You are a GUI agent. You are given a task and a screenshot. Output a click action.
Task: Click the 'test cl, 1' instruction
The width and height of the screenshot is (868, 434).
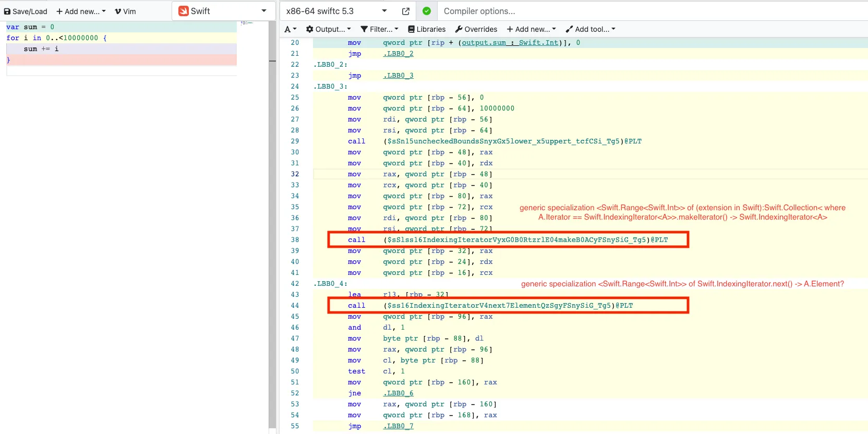tap(376, 371)
